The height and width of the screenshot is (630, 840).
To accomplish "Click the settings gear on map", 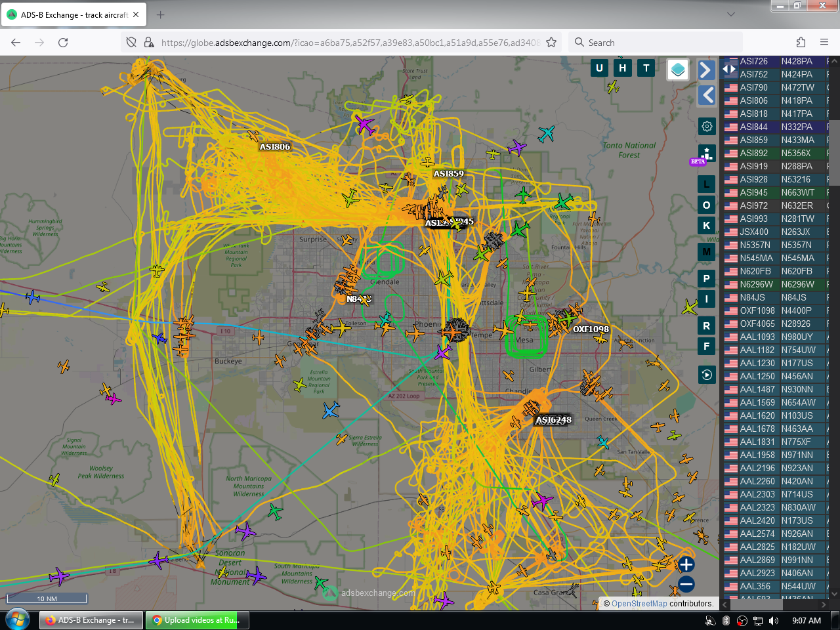I will coord(707,126).
